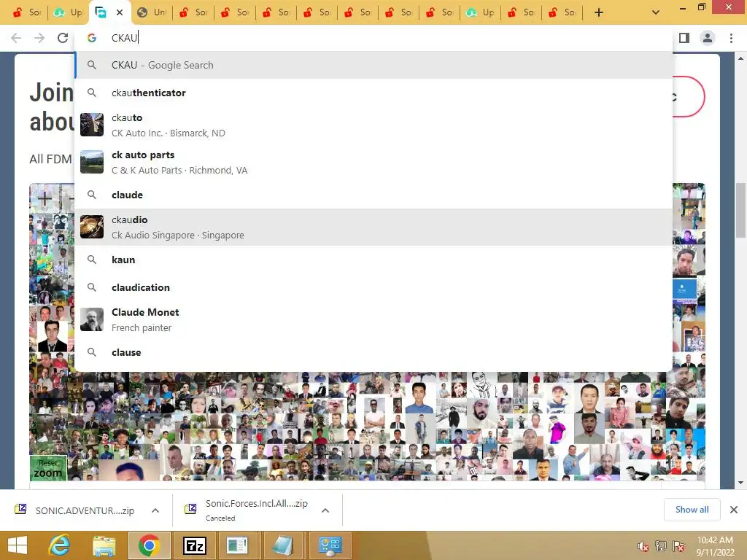This screenshot has width=747, height=560.
Task: Open File Explorer from taskbar
Action: (104, 545)
